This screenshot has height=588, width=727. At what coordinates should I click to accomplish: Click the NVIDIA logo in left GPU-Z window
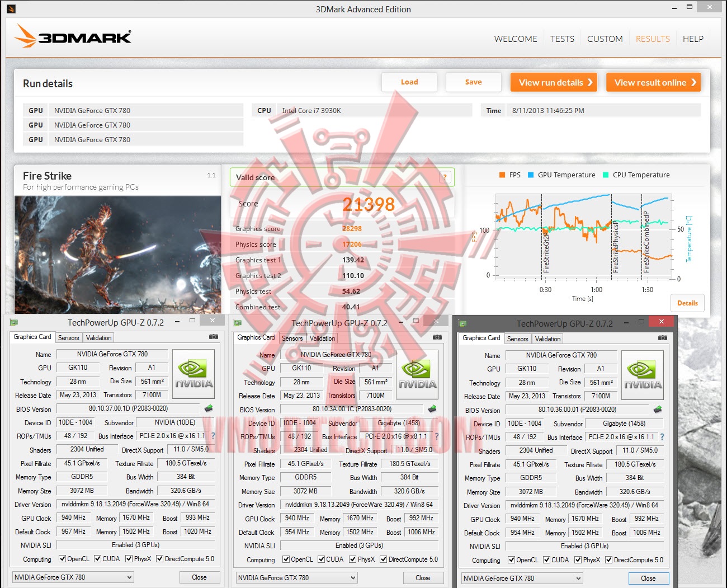[193, 374]
